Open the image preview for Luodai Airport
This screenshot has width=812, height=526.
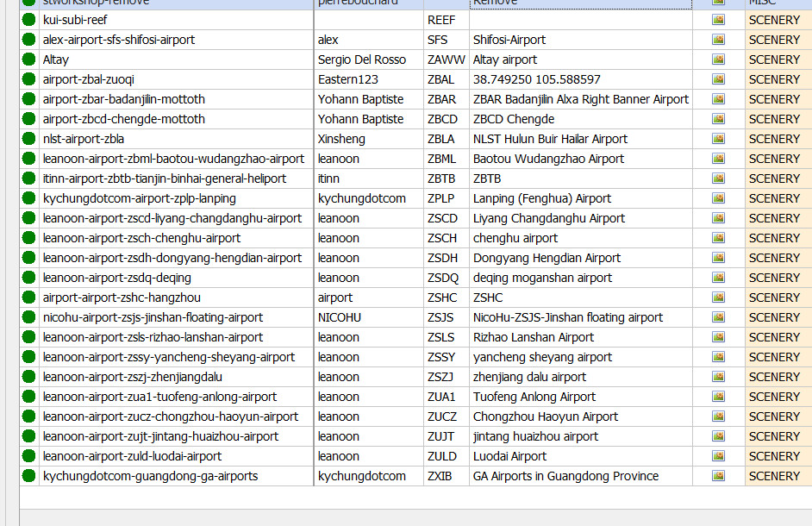tap(718, 456)
